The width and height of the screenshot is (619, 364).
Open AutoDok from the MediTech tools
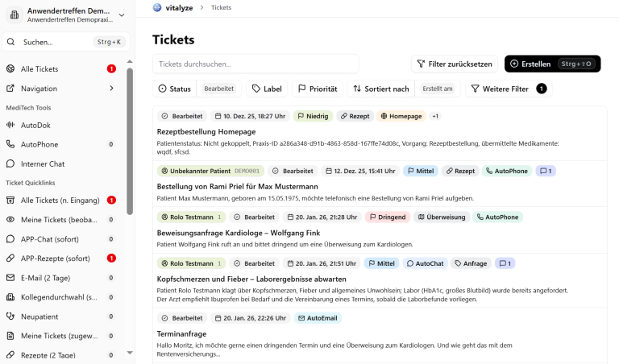pyautogui.click(x=35, y=125)
